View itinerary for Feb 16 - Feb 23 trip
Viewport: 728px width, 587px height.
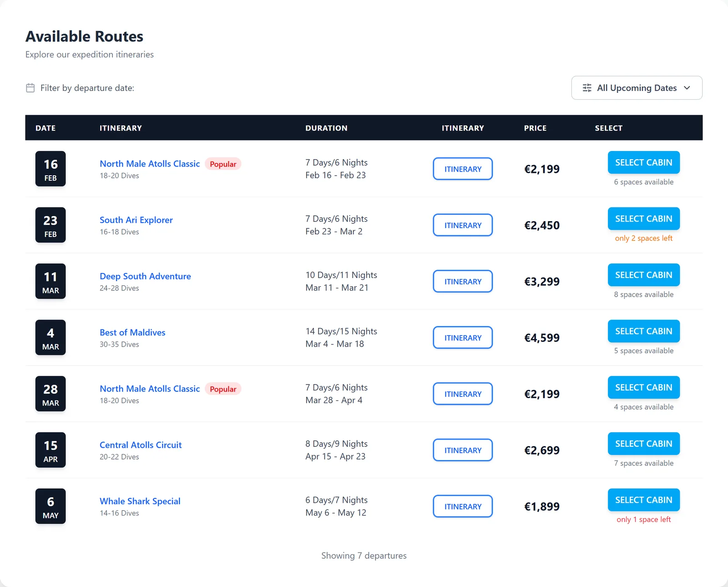click(463, 169)
